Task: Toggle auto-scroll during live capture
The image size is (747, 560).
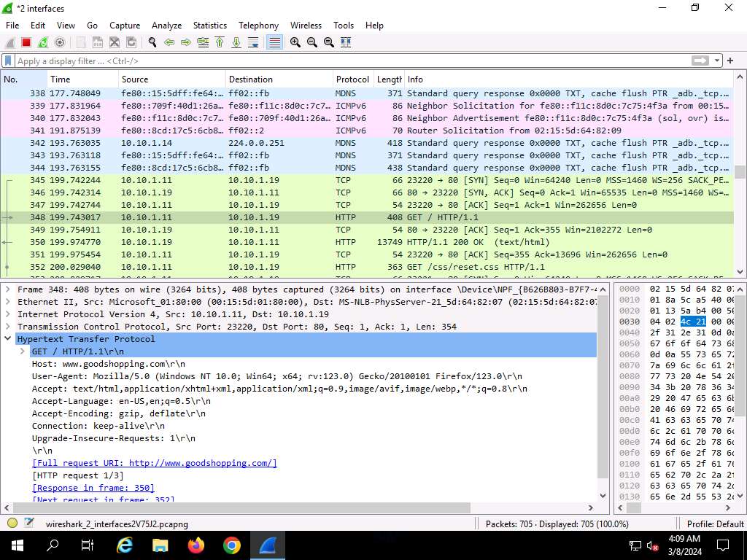Action: click(253, 43)
